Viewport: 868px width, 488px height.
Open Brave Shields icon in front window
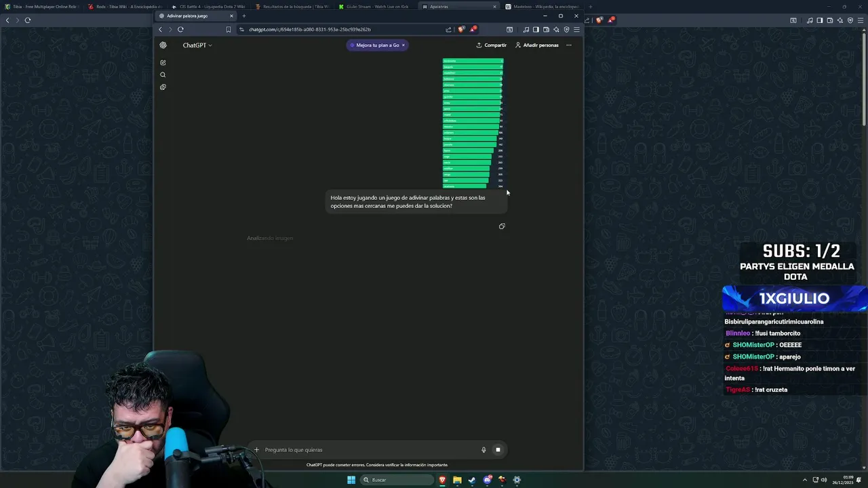tap(461, 29)
